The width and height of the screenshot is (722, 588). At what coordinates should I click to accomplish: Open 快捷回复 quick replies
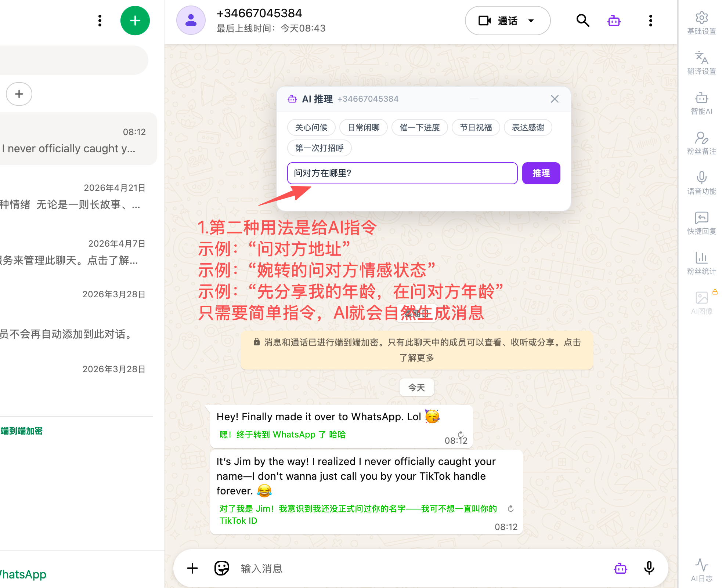click(x=701, y=223)
